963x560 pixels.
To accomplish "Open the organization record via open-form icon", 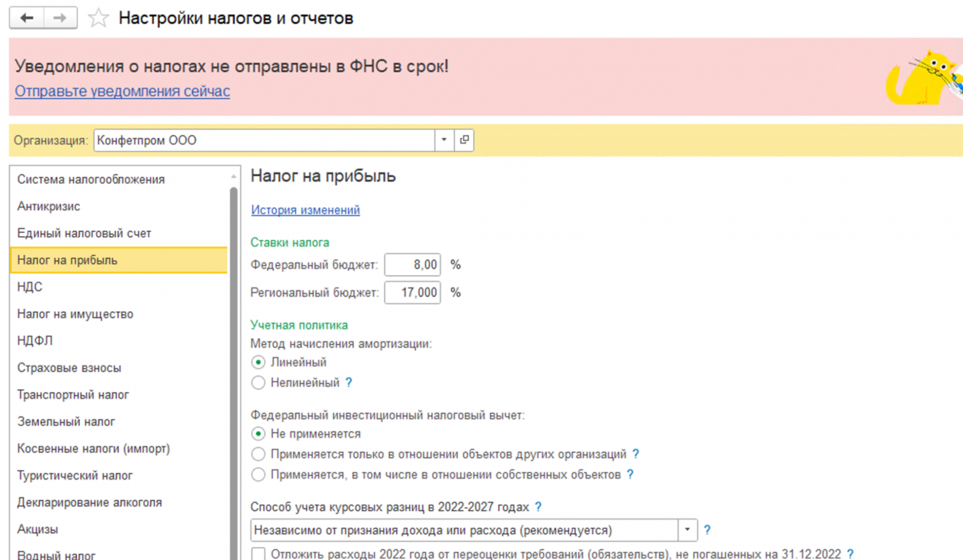I will [464, 140].
